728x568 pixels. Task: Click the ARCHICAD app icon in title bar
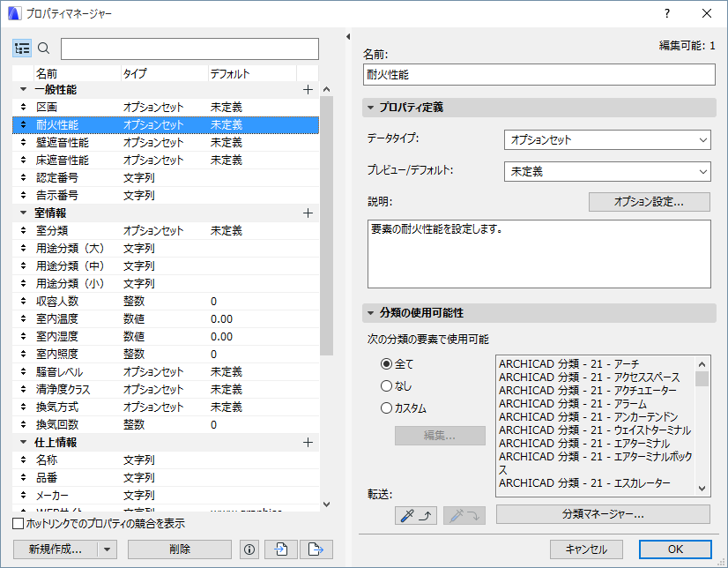pyautogui.click(x=14, y=13)
